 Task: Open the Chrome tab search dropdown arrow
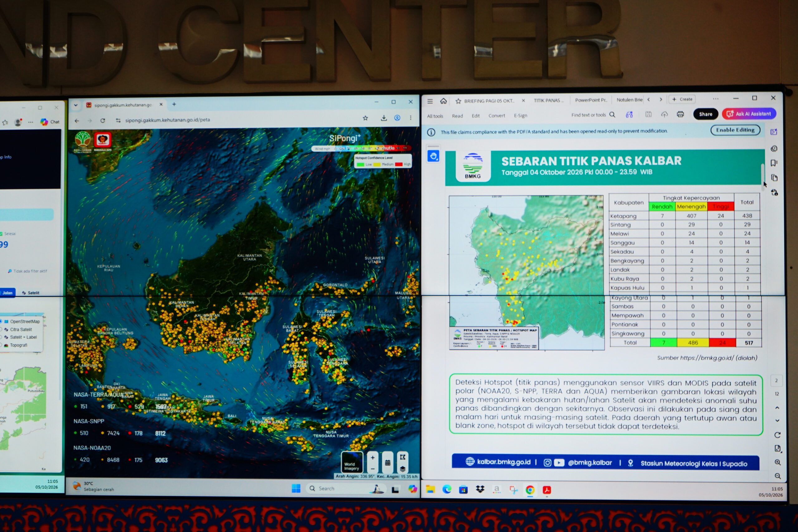tap(76, 105)
